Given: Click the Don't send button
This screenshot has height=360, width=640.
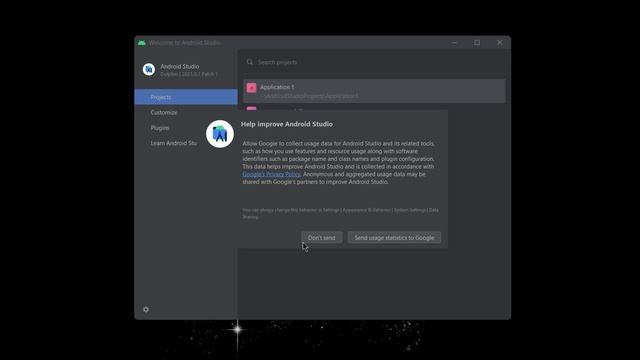Looking at the screenshot, I should (322, 238).
